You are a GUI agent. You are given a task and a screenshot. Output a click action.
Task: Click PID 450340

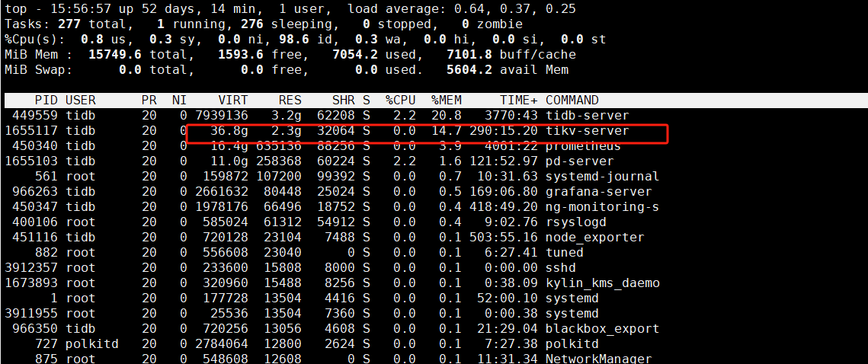tap(34, 146)
